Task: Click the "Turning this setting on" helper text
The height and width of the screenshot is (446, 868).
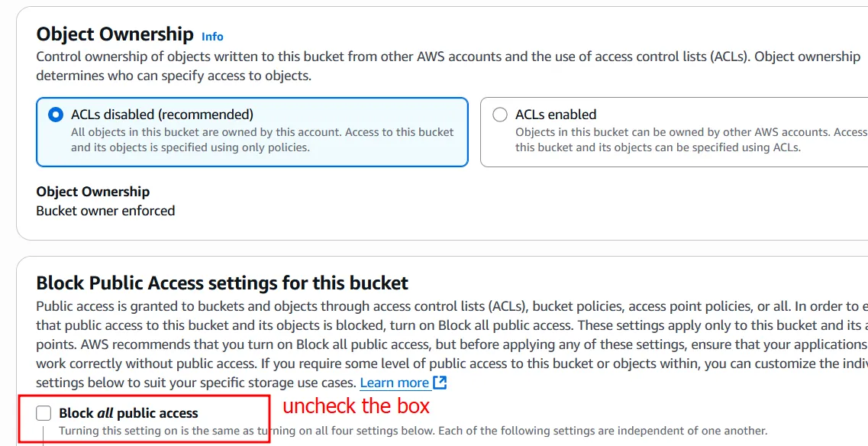Action: 412,431
